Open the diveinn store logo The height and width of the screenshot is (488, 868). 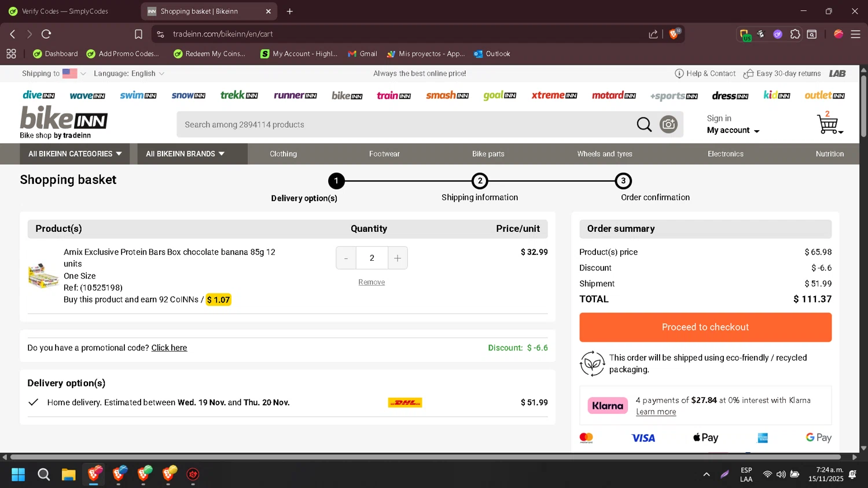[39, 95]
